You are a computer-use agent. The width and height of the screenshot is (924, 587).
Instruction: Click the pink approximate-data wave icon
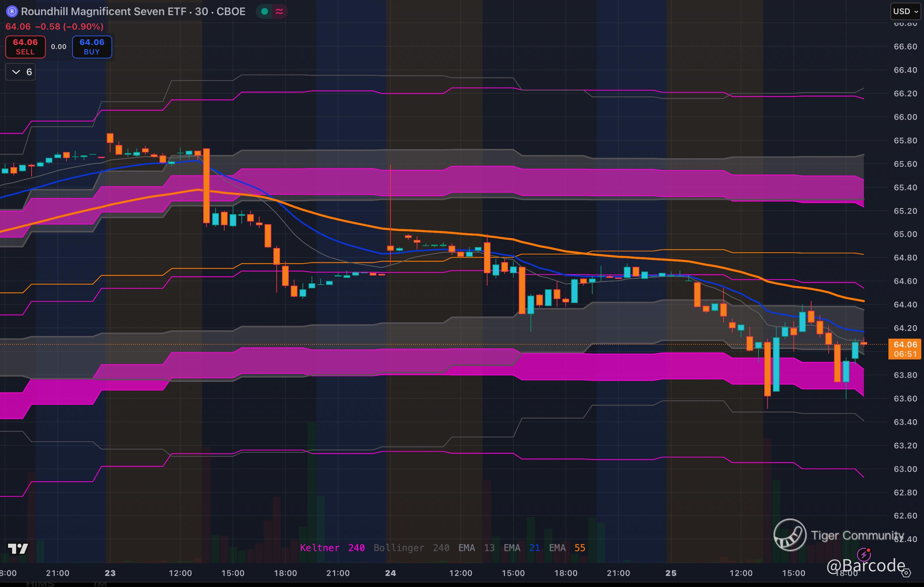point(279,11)
